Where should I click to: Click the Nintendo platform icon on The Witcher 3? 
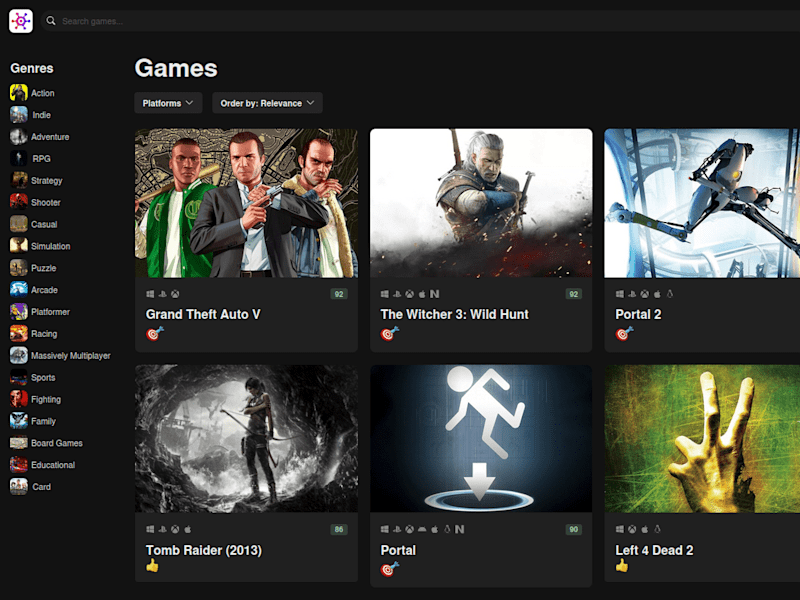(x=434, y=294)
